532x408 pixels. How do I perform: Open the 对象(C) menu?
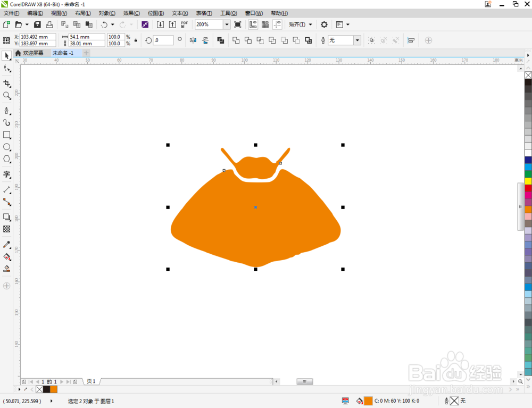pyautogui.click(x=107, y=13)
